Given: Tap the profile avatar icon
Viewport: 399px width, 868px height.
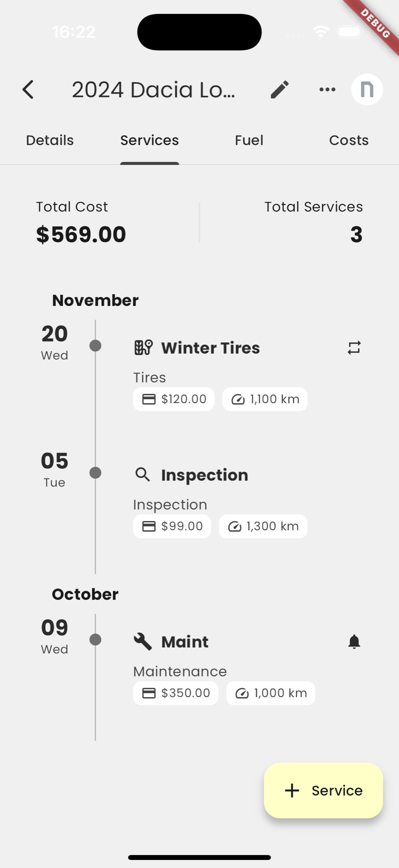Looking at the screenshot, I should click(x=367, y=90).
